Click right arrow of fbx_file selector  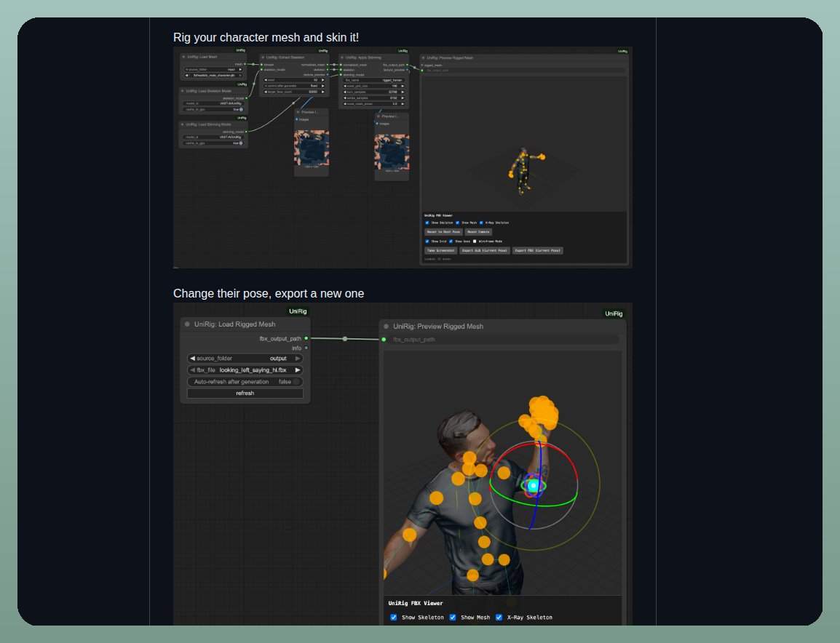coord(298,370)
